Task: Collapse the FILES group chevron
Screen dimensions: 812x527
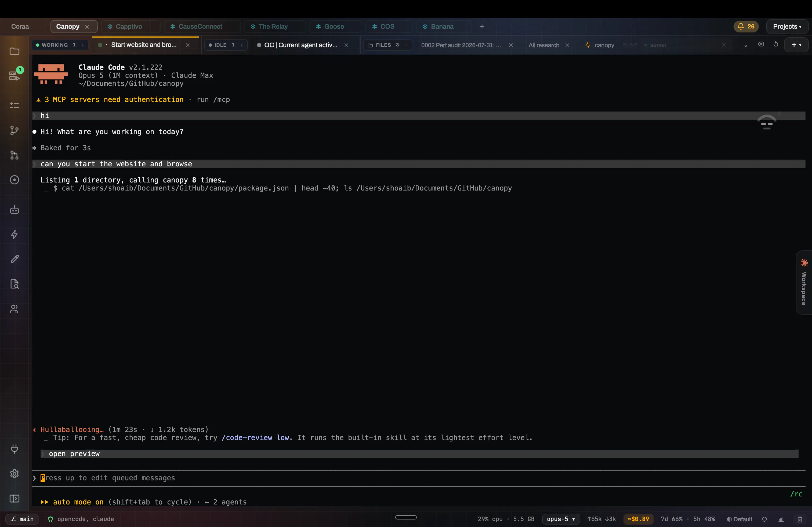Action: tap(406, 45)
